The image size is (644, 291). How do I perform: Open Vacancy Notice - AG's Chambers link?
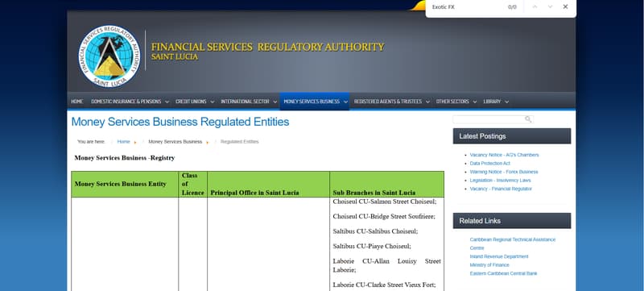(x=505, y=155)
